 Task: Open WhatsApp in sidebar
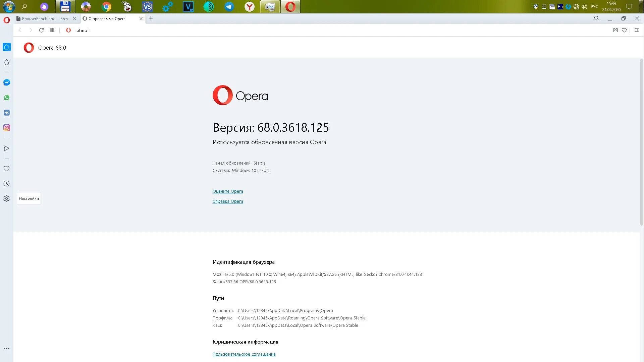7,98
